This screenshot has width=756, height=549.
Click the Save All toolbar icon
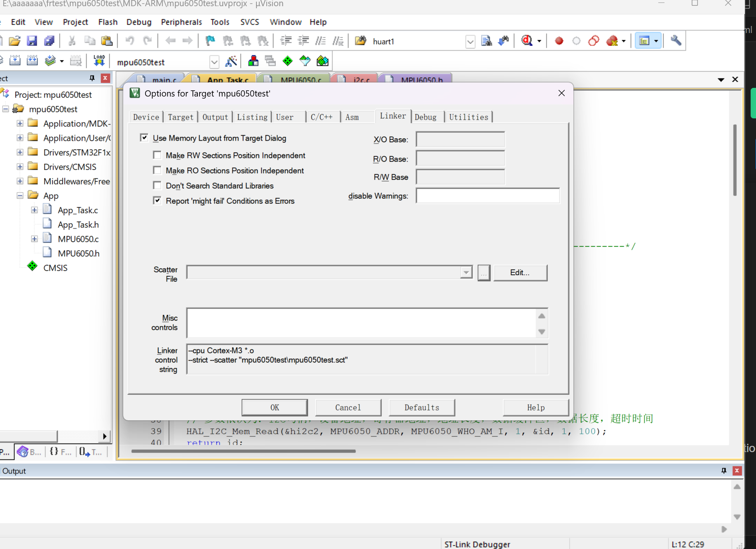point(49,41)
